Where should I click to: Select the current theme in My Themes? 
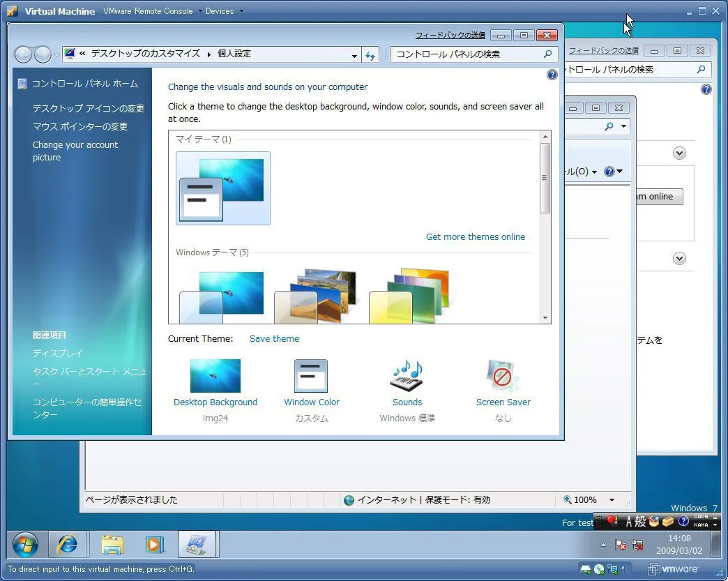(x=223, y=188)
